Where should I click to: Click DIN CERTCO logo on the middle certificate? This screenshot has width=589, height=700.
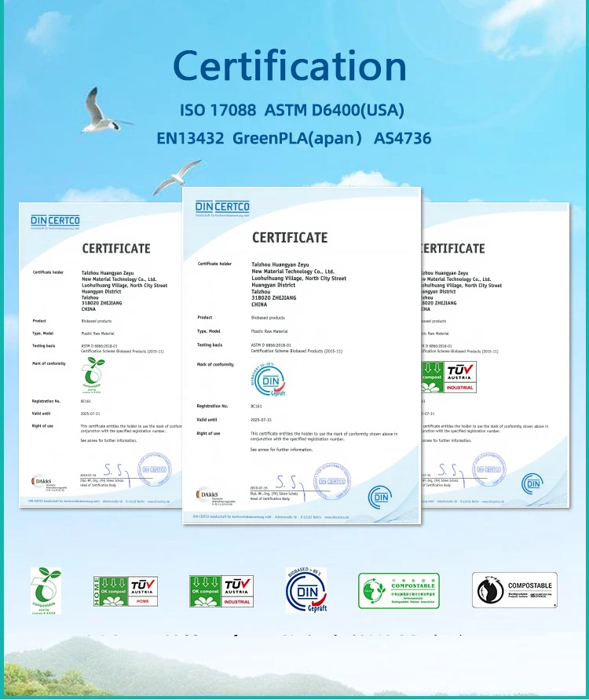click(222, 208)
